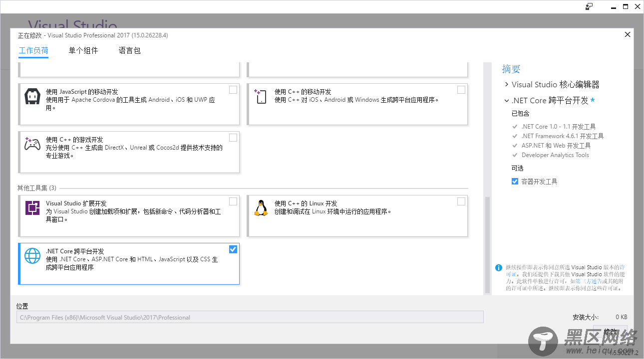Uncheck the .NET Core 跨平台开发 workload checkbox
The image size is (644, 359).
pyautogui.click(x=233, y=249)
